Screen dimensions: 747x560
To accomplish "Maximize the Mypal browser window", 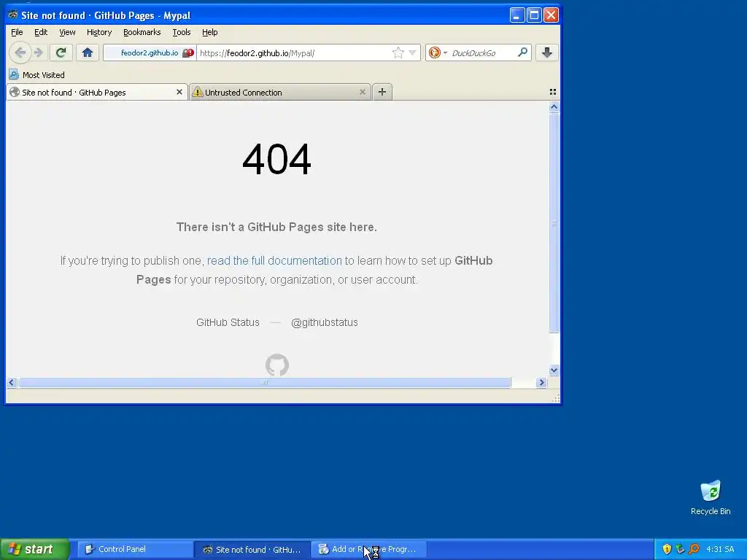I will pyautogui.click(x=534, y=15).
